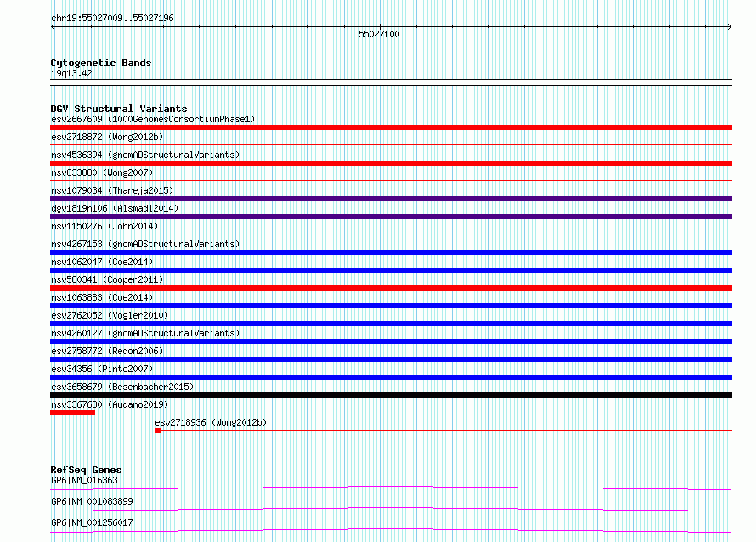Viewport: 756px width, 542px height.
Task: Open esv2762052 (Vogler2010) variant
Action: (110, 315)
